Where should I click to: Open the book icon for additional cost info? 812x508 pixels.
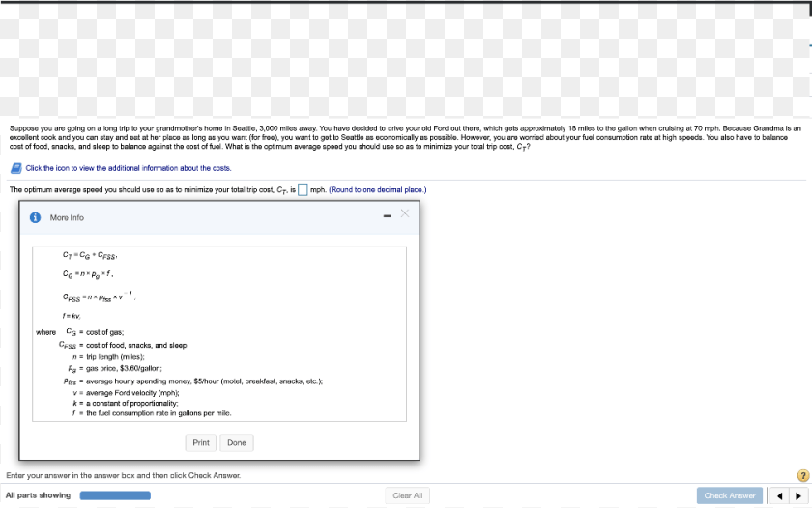(16, 168)
